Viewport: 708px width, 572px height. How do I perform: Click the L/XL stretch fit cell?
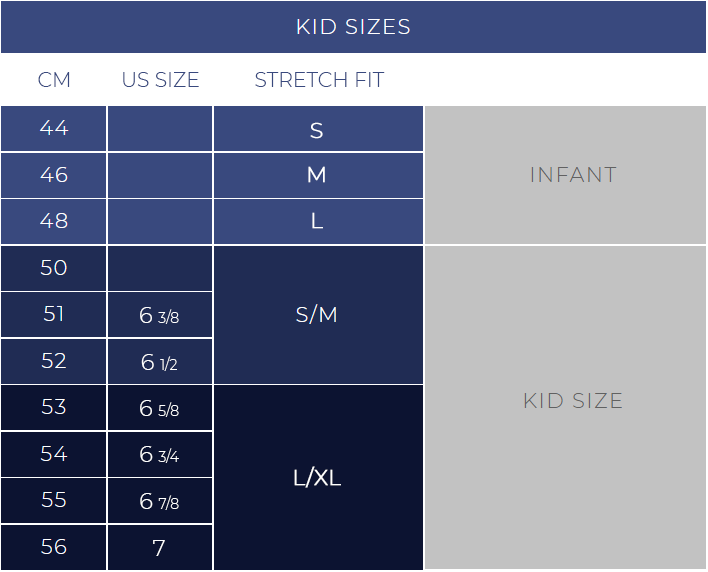(318, 478)
